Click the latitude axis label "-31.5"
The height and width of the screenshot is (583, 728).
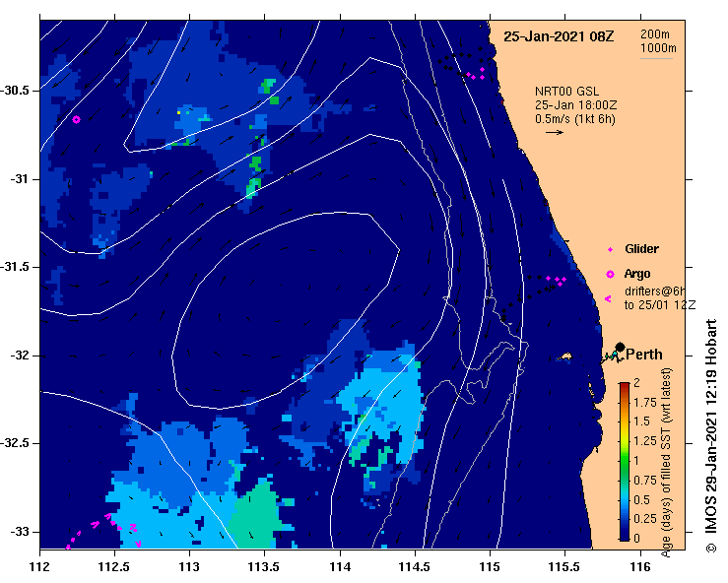(14, 267)
